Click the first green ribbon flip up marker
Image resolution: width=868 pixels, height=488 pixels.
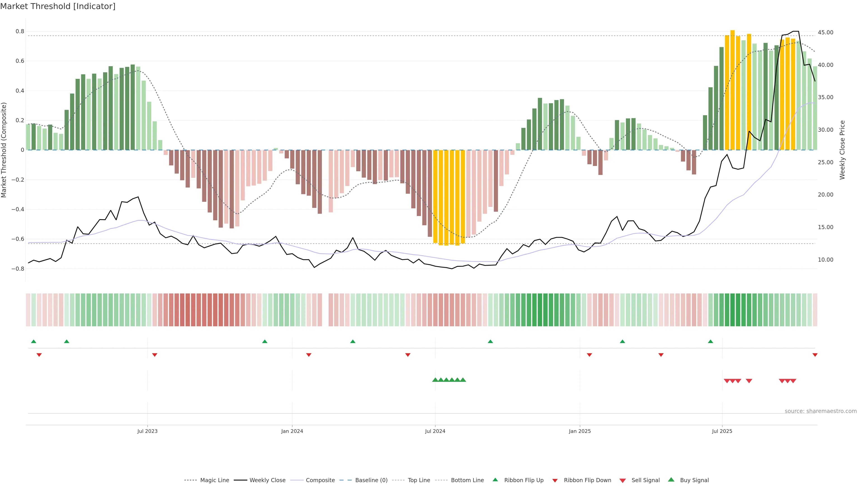coord(34,342)
